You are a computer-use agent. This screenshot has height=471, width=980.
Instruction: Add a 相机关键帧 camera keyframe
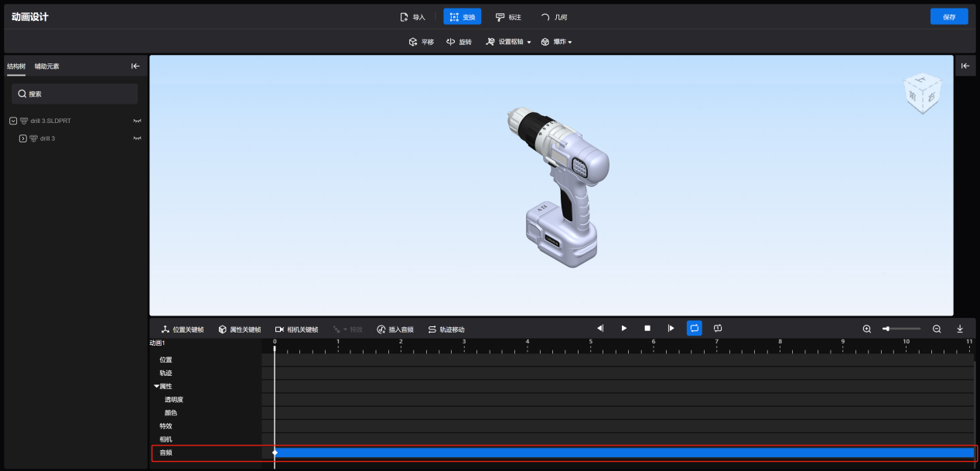296,329
